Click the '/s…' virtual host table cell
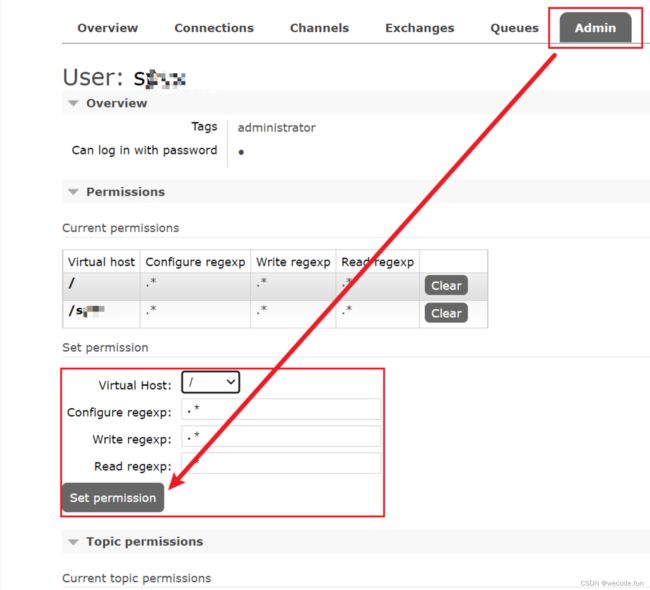Screen dimensions: 650x590 click(x=101, y=314)
